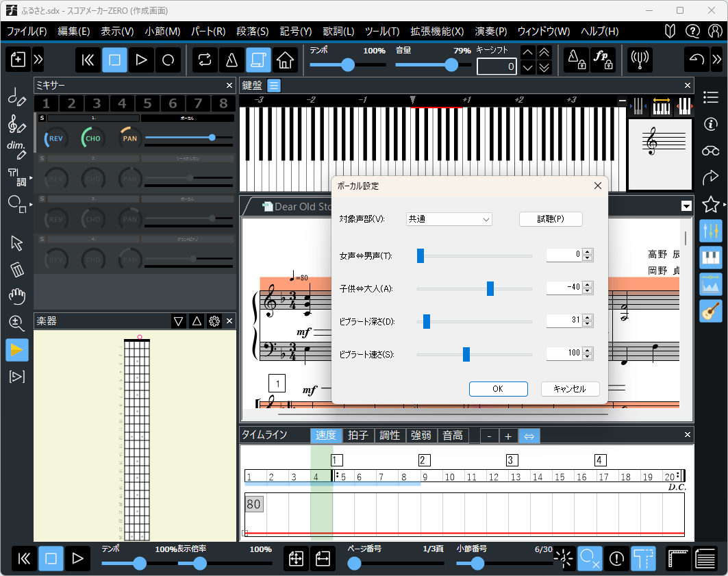Toggle the guitar instrument panel icon

[711, 311]
